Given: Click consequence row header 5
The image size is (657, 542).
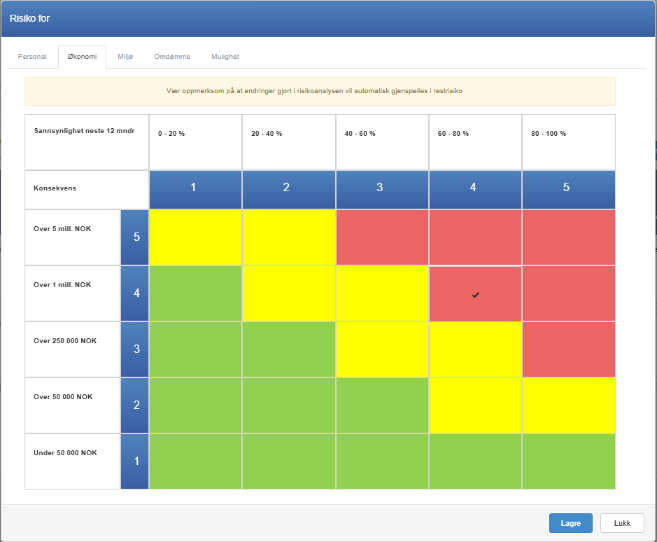Looking at the screenshot, I should (x=135, y=237).
